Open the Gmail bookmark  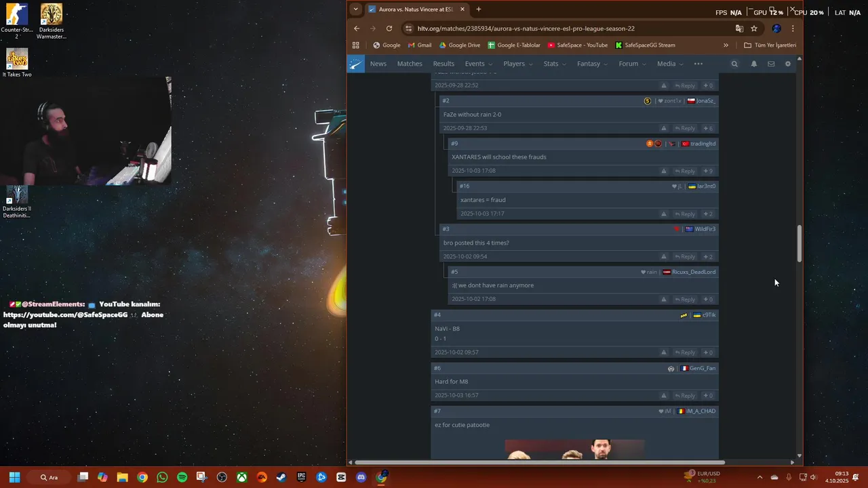(x=420, y=45)
